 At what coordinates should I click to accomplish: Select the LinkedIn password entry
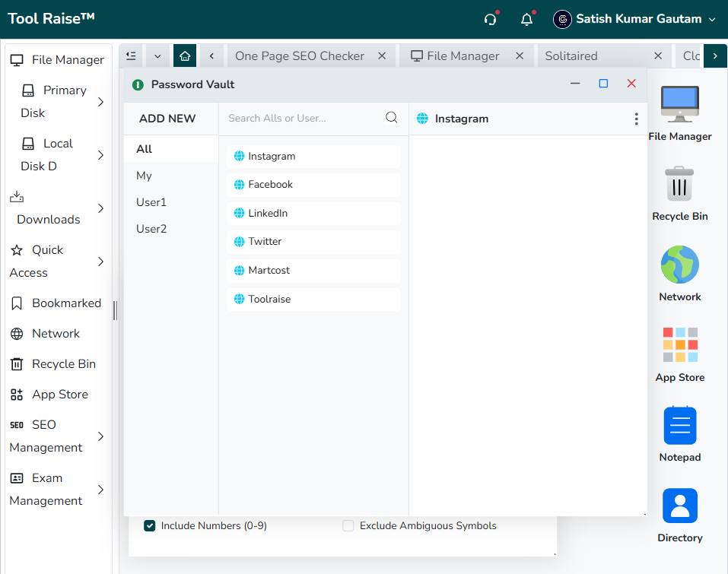[313, 213]
